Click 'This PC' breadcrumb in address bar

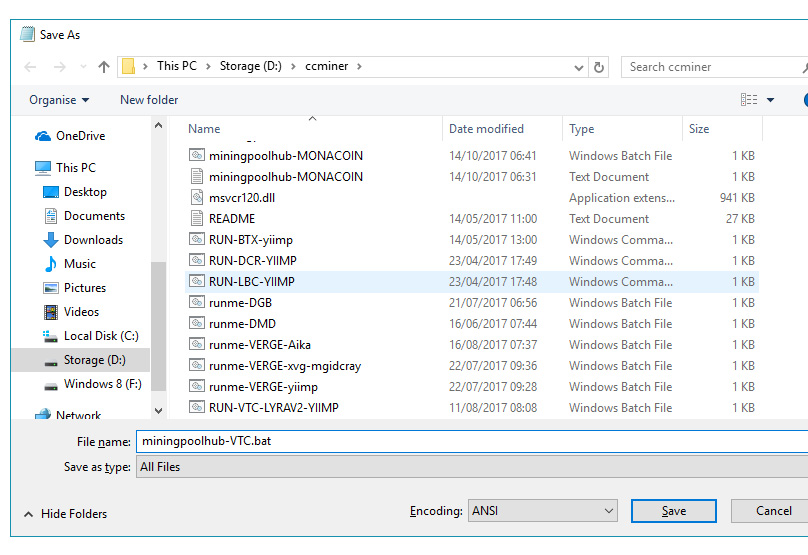tap(177, 66)
